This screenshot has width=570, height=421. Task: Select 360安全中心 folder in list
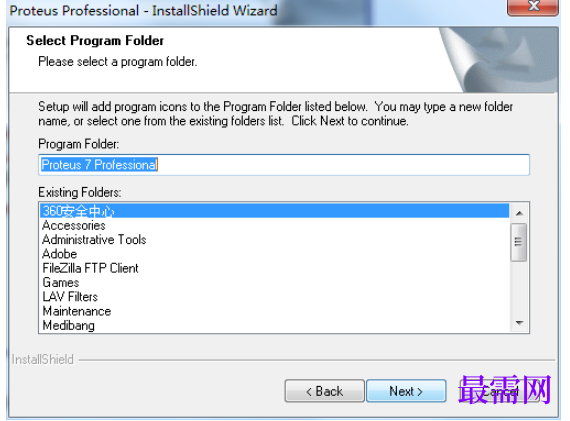[274, 211]
